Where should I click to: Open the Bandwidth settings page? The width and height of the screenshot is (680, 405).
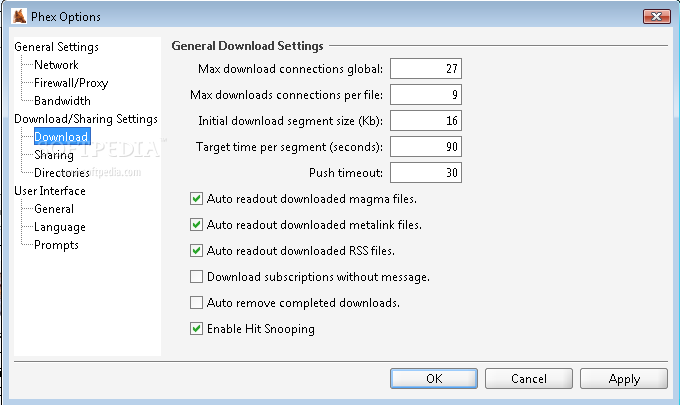click(x=62, y=101)
